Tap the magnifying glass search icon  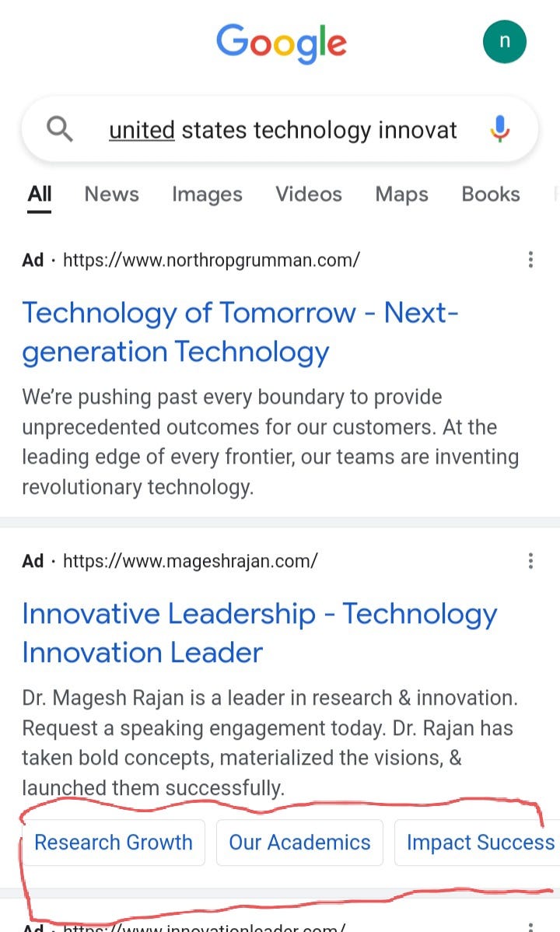tap(59, 128)
